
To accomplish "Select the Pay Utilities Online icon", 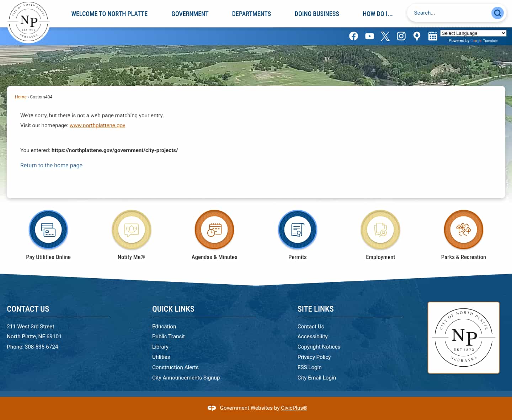I will [48, 230].
